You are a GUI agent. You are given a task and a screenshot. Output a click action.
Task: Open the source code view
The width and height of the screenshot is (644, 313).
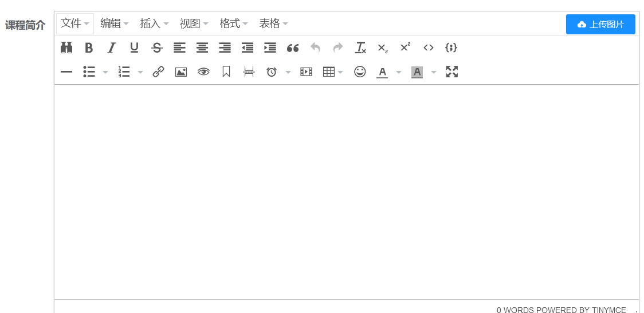tap(429, 48)
